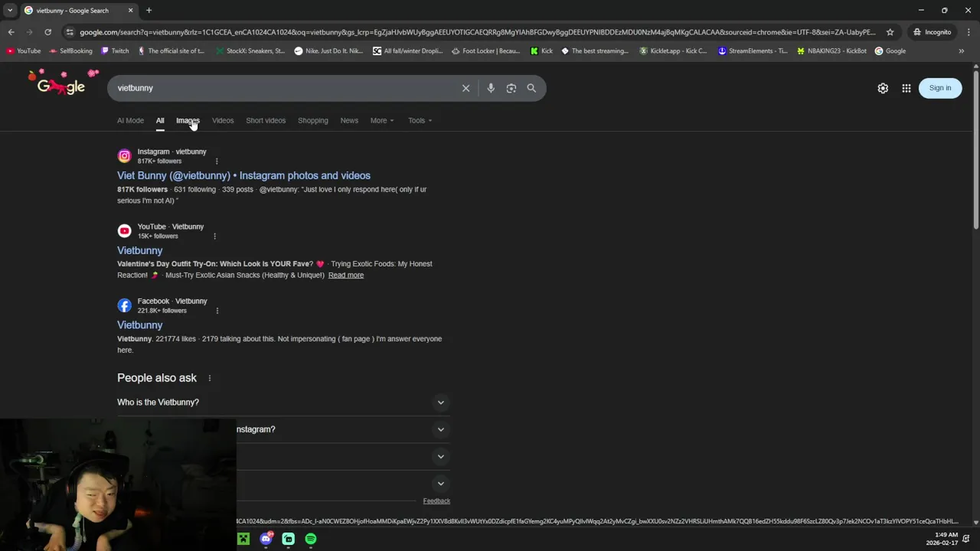980x551 pixels.
Task: Open the Foot Locker bookmark
Action: tap(485, 51)
